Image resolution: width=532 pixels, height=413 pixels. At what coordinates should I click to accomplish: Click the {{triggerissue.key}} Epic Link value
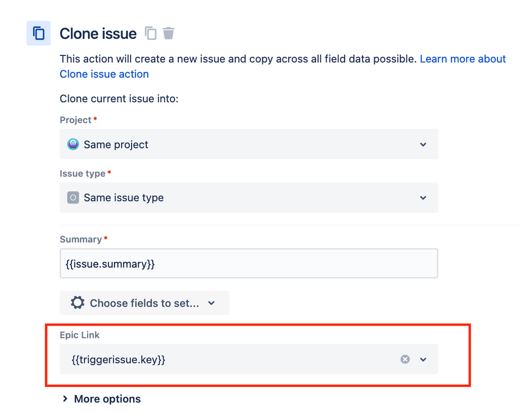[x=118, y=359]
